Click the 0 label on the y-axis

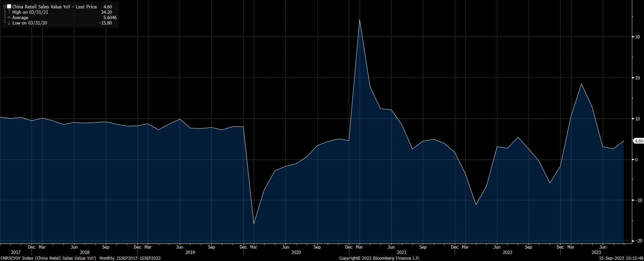[636, 160]
